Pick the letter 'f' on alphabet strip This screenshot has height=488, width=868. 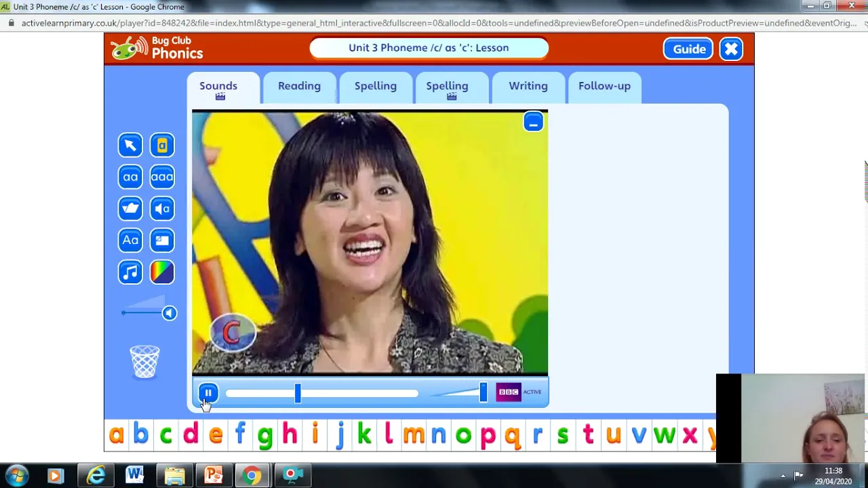click(x=240, y=433)
